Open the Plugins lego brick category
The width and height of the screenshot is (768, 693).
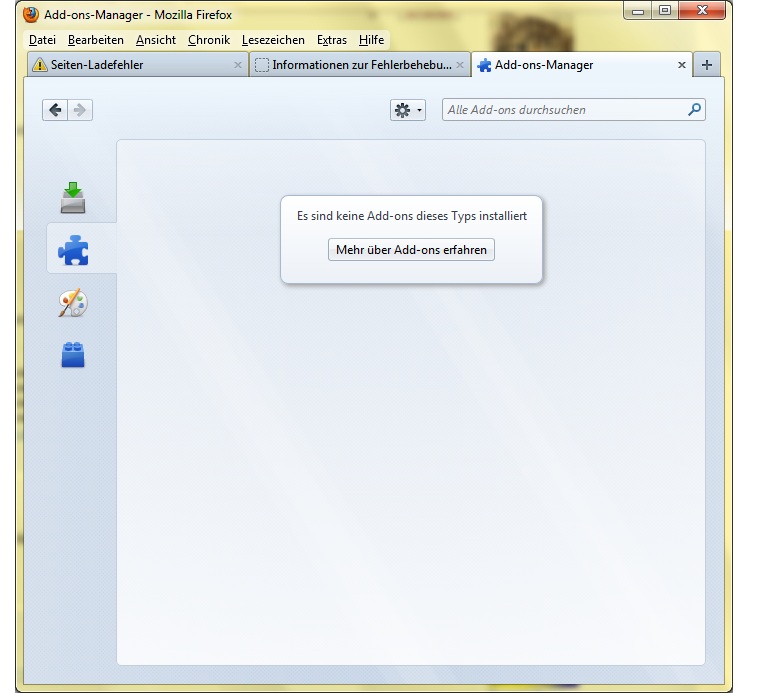pos(73,354)
